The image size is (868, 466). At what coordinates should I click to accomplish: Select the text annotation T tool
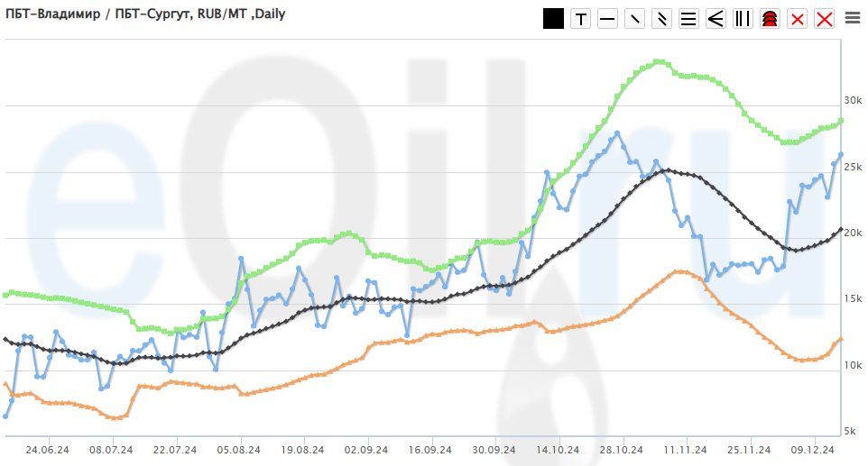coord(580,19)
